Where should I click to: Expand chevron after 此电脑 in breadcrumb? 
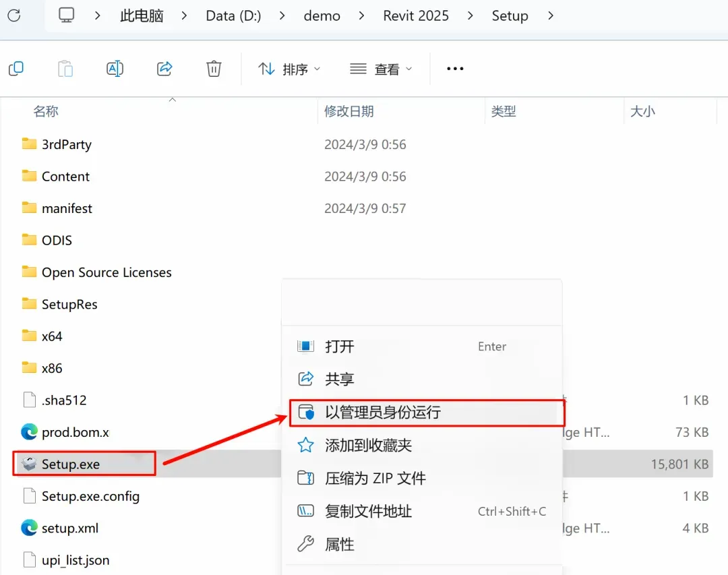184,16
